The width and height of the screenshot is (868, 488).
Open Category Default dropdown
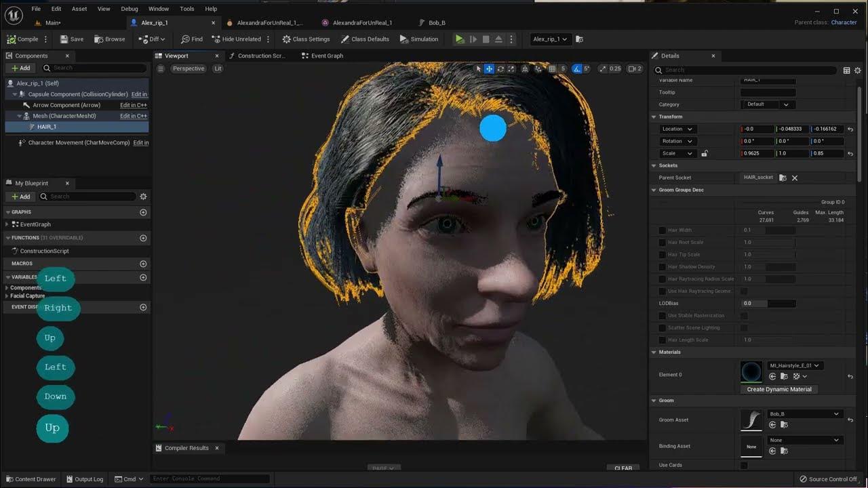[x=768, y=104]
